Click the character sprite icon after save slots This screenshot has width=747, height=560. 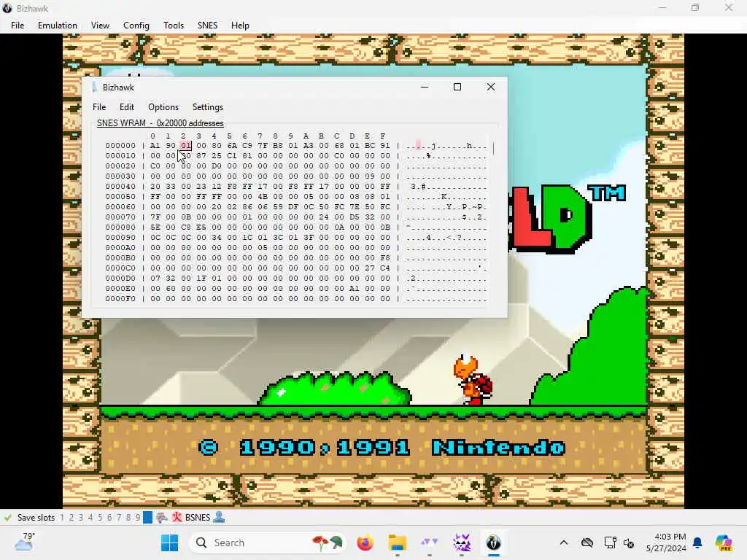[162, 518]
